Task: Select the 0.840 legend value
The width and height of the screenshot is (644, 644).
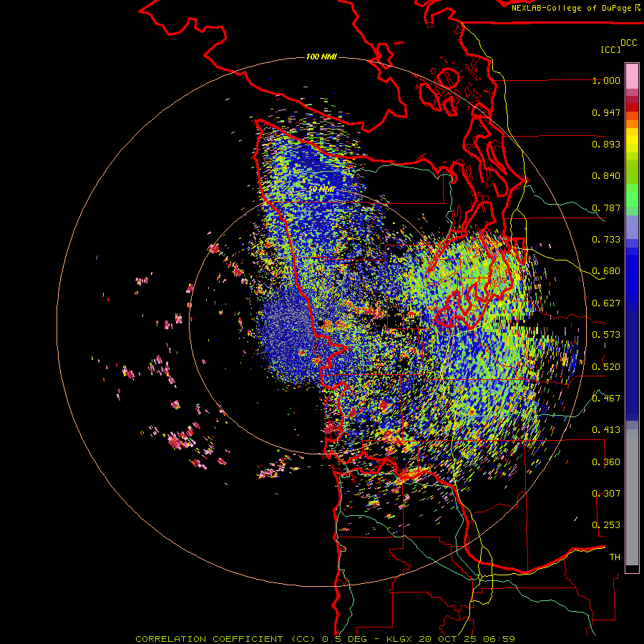Action: [606, 176]
